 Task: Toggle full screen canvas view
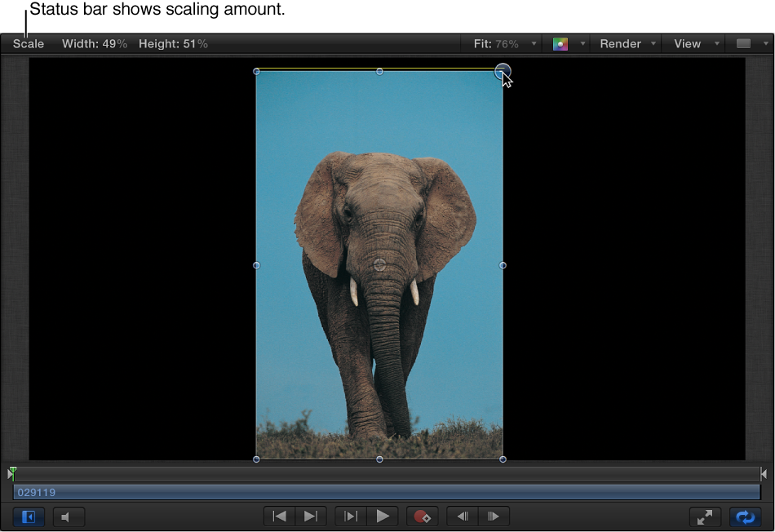(705, 516)
